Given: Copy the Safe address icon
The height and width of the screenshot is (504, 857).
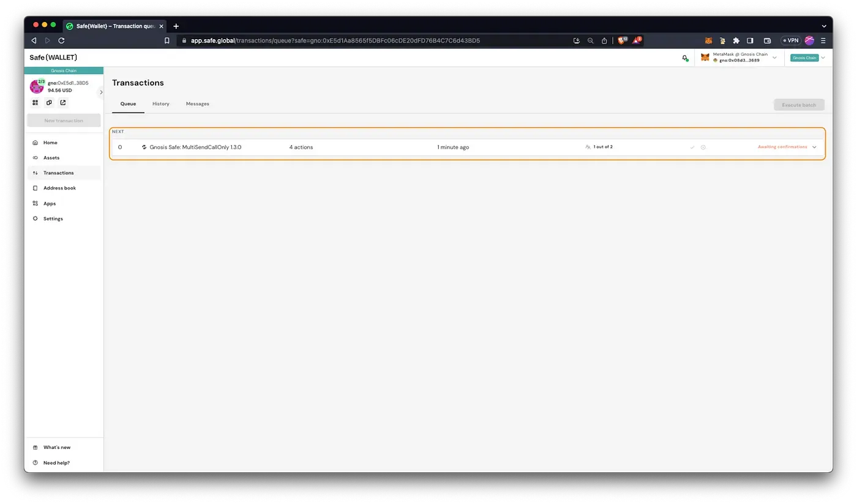Looking at the screenshot, I should 49,103.
